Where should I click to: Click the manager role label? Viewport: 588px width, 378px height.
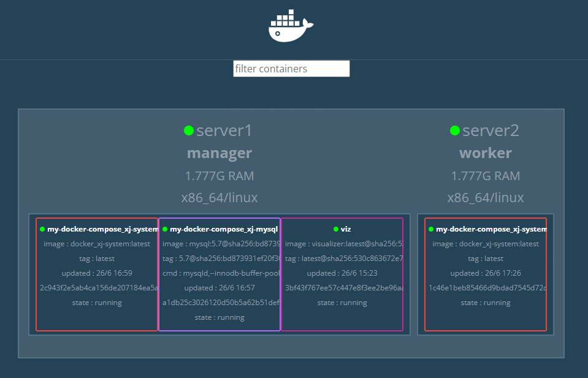220,153
